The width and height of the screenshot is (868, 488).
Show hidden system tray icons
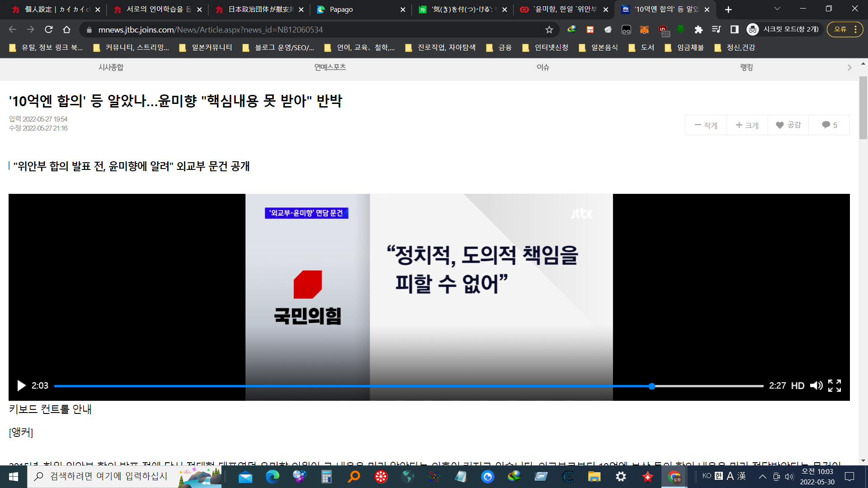click(x=762, y=476)
